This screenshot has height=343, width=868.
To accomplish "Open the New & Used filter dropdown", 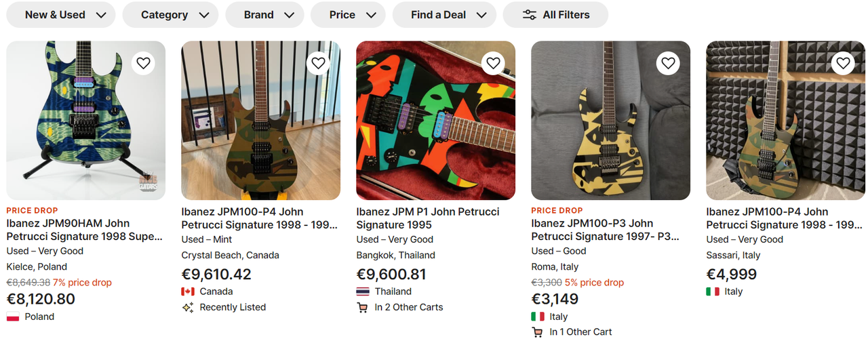I will (x=61, y=15).
